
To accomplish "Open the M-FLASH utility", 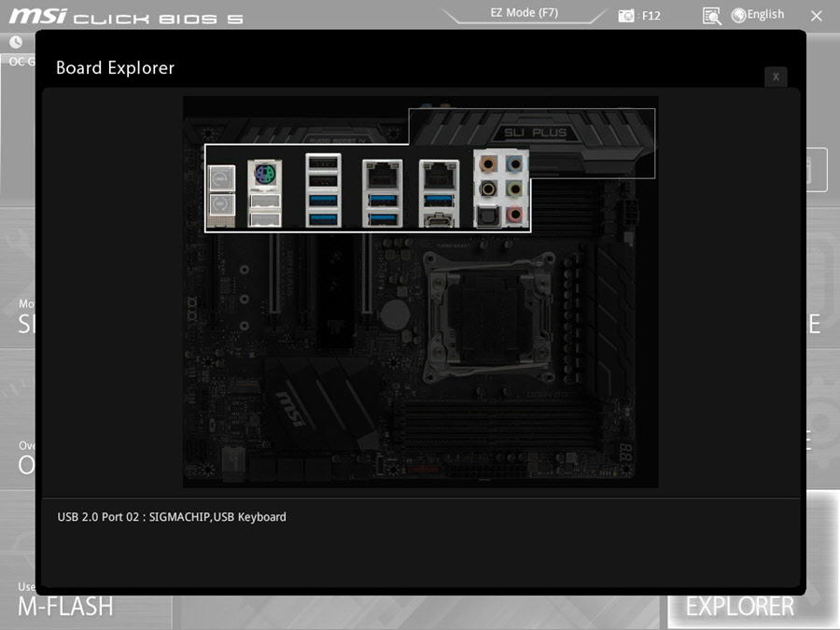I will click(x=65, y=606).
